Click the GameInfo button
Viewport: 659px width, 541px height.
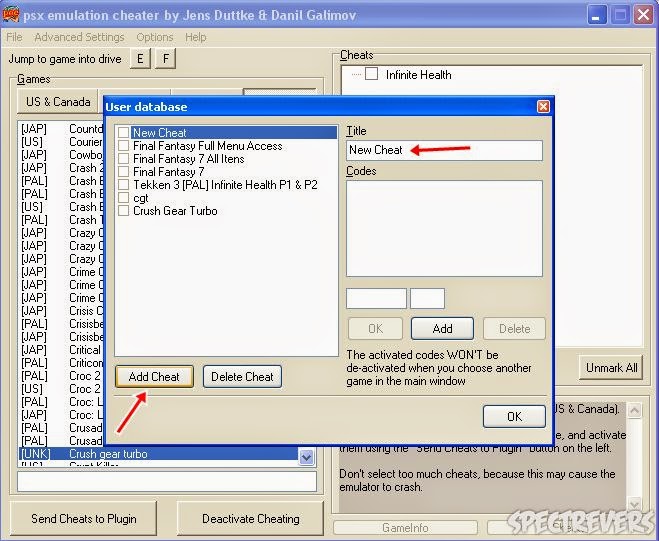(405, 528)
